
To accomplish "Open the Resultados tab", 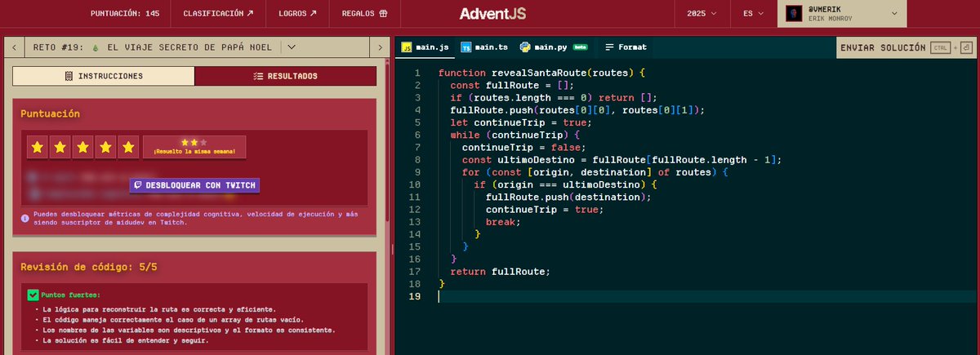I will (286, 76).
